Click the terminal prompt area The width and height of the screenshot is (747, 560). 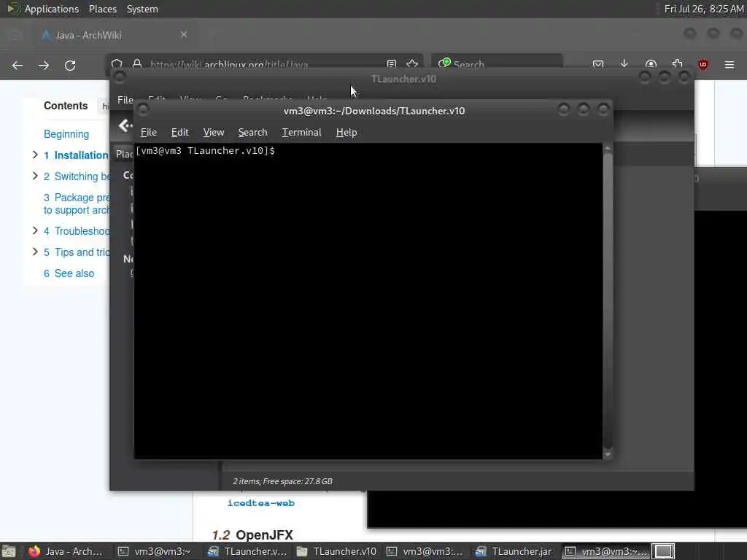pos(205,151)
